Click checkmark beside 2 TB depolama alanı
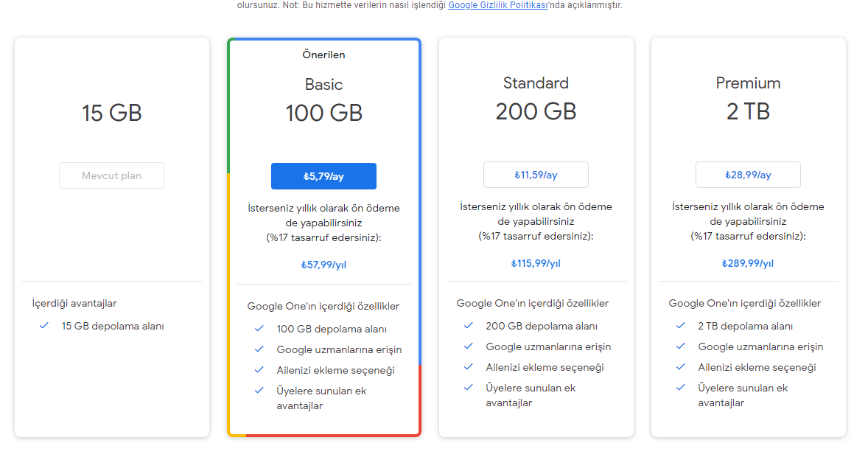Image resolution: width=868 pixels, height=460 pixels. pos(681,326)
